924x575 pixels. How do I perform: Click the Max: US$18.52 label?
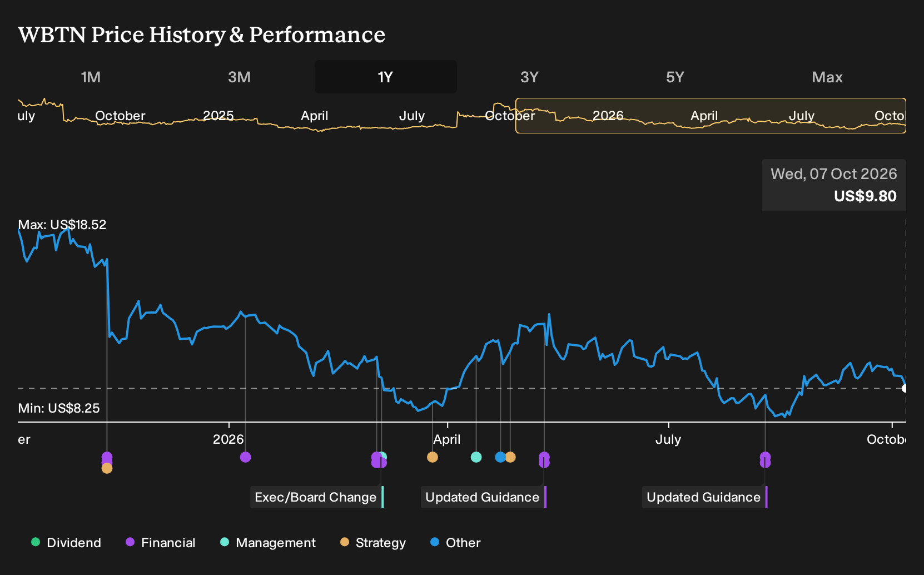62,225
